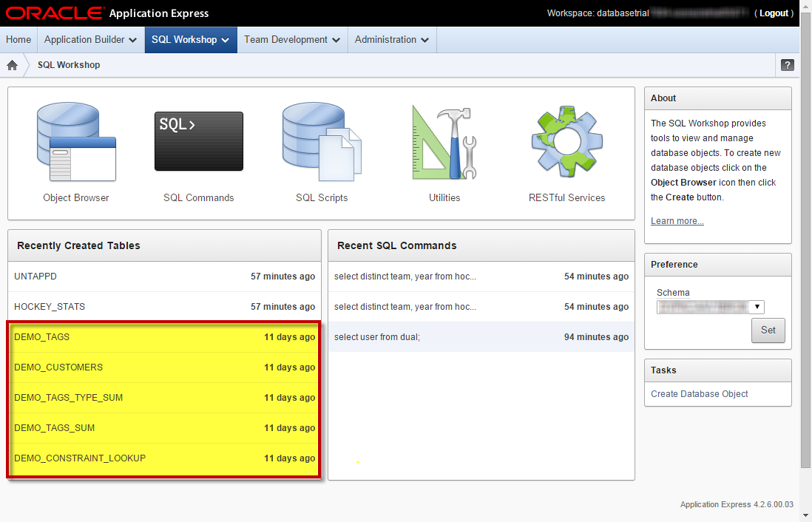Open the DEMO_TAGS table row
The height and width of the screenshot is (522, 812).
pyautogui.click(x=165, y=337)
